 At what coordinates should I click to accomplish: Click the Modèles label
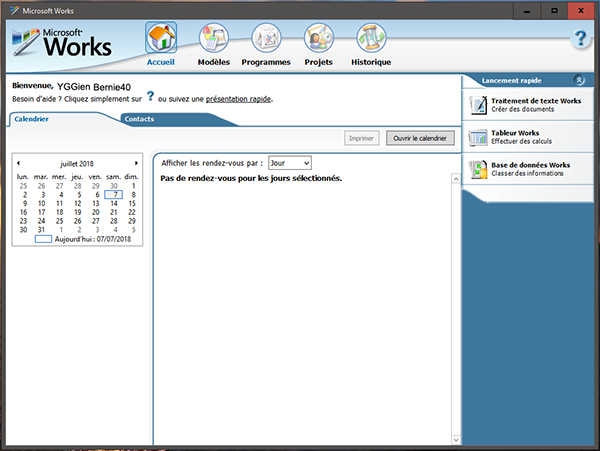[x=214, y=62]
